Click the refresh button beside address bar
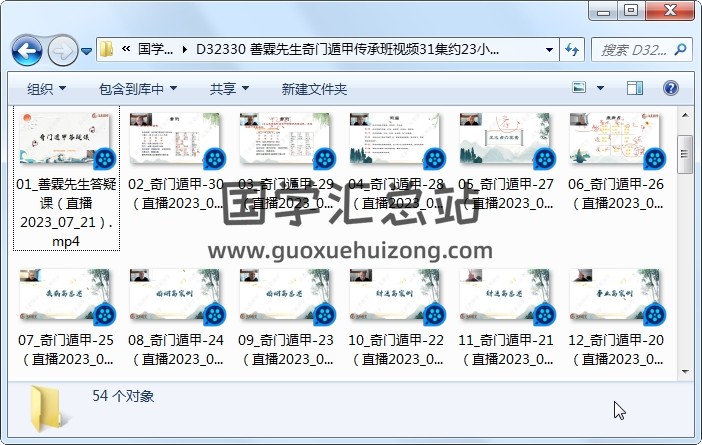This screenshot has height=445, width=702. pos(573,49)
